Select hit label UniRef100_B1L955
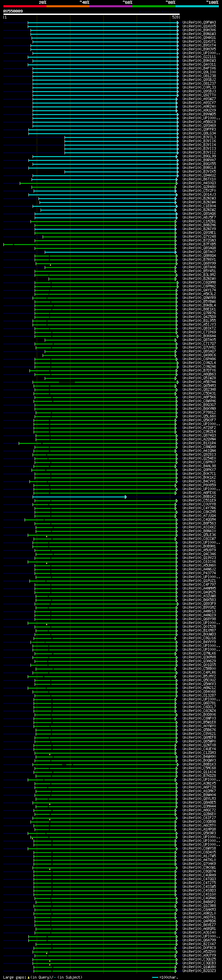 coord(199,321)
